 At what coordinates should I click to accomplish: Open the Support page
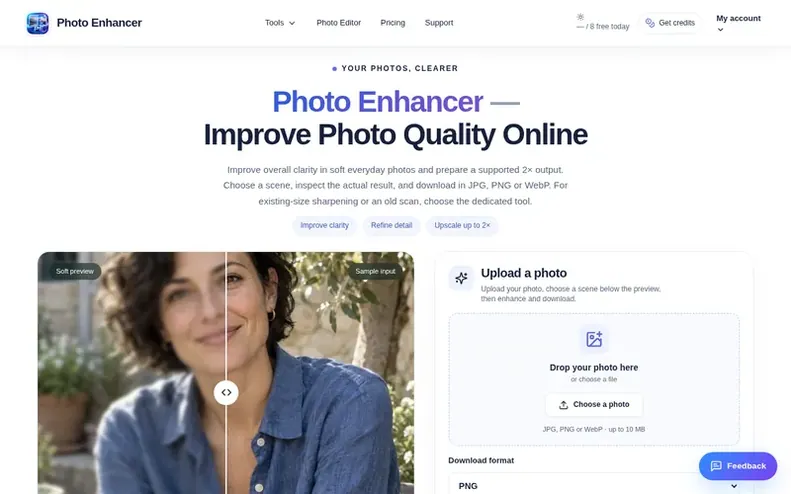439,23
